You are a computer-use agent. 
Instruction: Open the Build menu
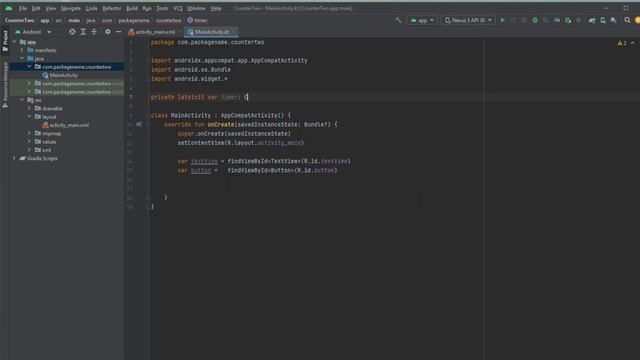(132, 8)
